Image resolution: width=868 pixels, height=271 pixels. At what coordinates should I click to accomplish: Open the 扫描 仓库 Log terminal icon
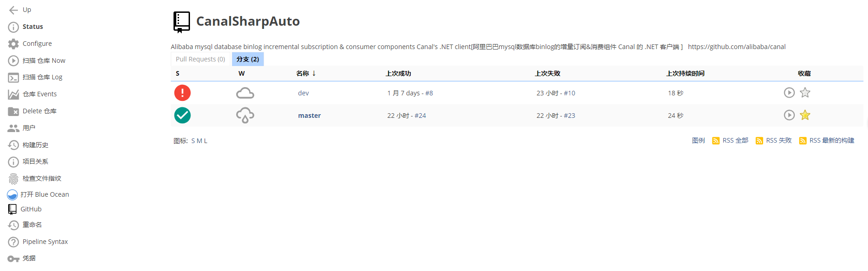[14, 77]
